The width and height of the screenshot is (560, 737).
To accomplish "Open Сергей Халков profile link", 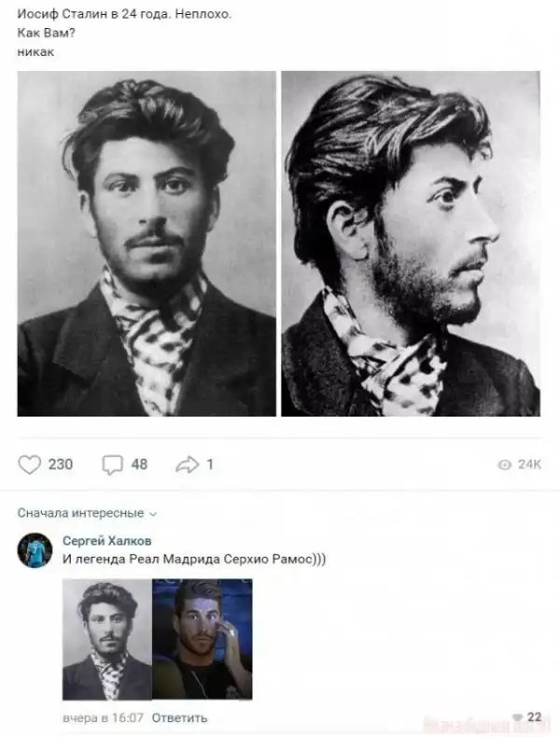I will (107, 541).
